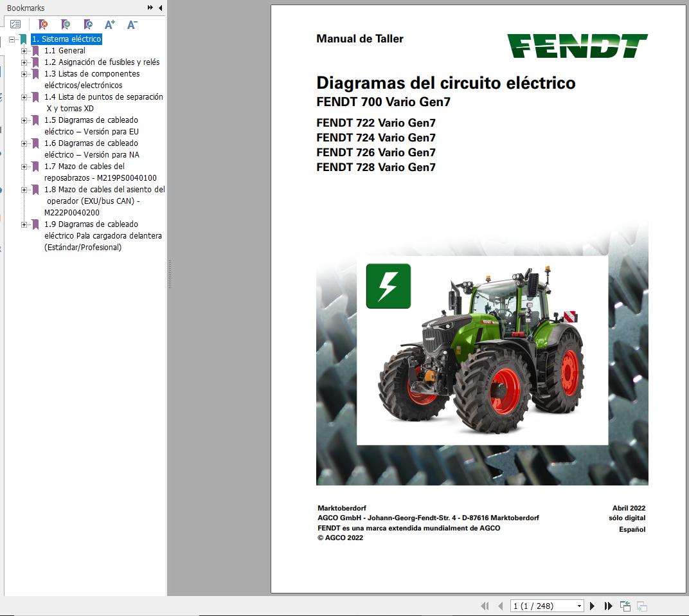The width and height of the screenshot is (689, 616).
Task: Increase bookmark font size with A+
Action: point(109,24)
